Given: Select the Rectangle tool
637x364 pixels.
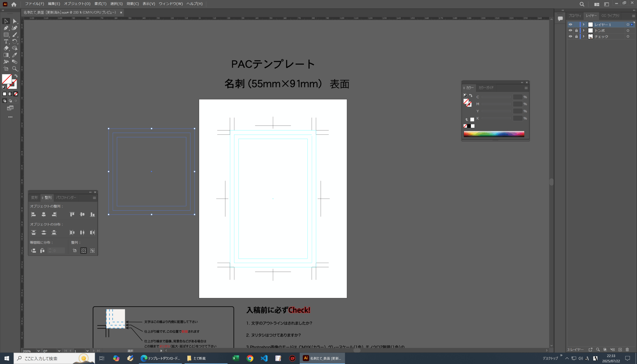Looking at the screenshot, I should click(x=6, y=35).
